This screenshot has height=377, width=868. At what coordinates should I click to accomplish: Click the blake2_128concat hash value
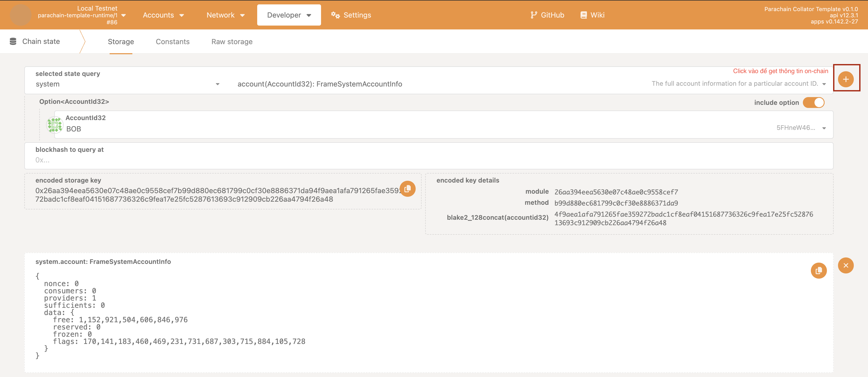click(x=683, y=218)
